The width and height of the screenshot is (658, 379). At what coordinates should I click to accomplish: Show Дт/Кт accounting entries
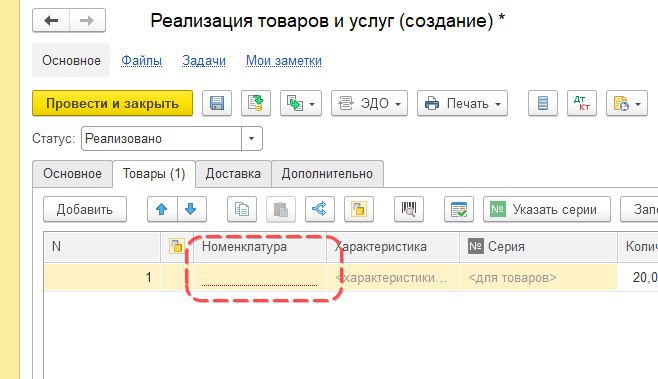(582, 103)
